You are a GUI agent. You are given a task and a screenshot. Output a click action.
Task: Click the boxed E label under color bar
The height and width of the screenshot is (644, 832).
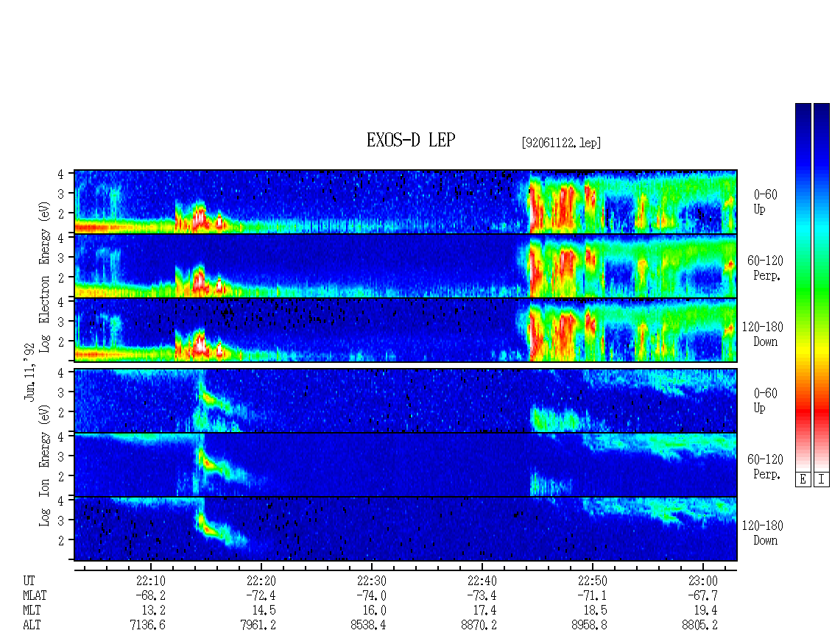pyautogui.click(x=803, y=480)
